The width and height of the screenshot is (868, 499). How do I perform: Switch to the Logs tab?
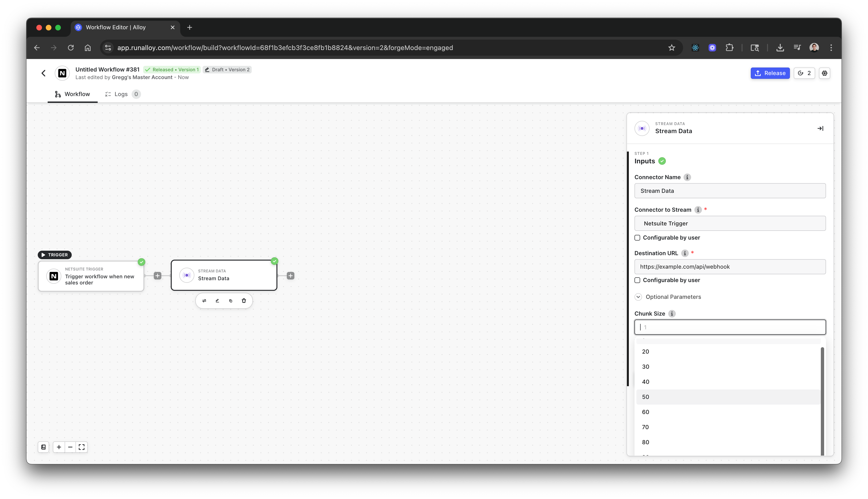[x=121, y=94]
